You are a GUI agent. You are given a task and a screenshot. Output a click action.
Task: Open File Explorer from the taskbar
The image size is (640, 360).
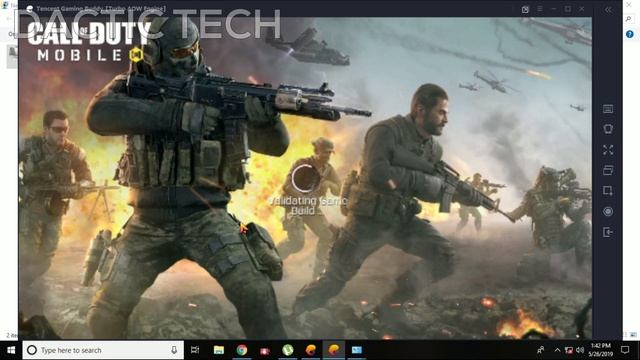pos(219,350)
